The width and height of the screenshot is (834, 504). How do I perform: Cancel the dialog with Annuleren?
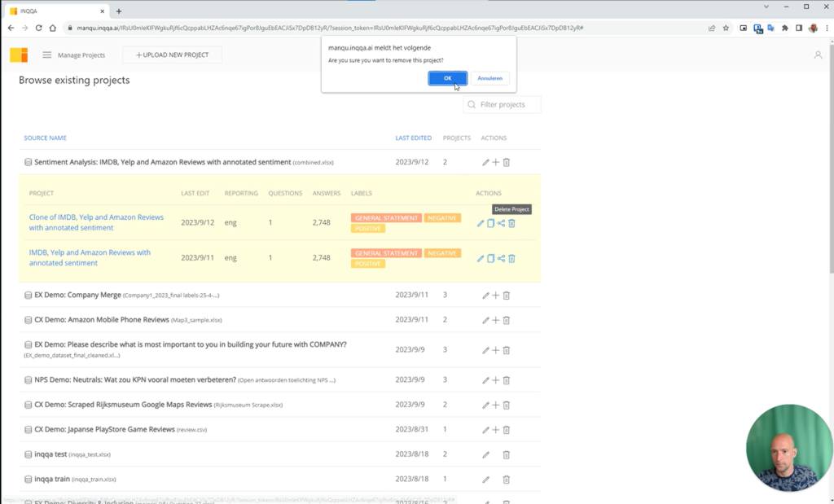[489, 78]
